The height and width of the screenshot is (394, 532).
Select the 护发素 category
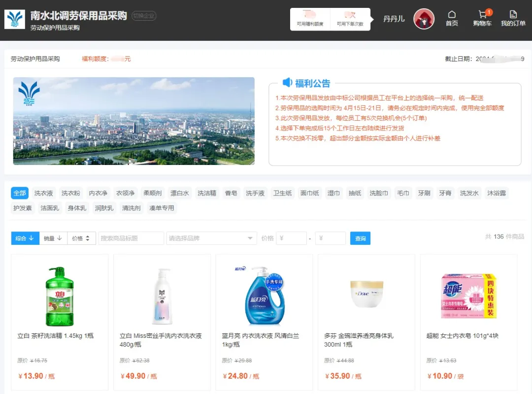coord(22,208)
